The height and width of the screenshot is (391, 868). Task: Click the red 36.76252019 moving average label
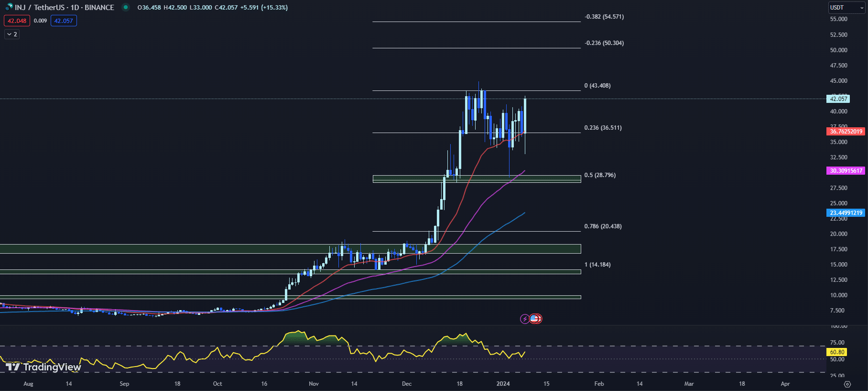click(846, 132)
